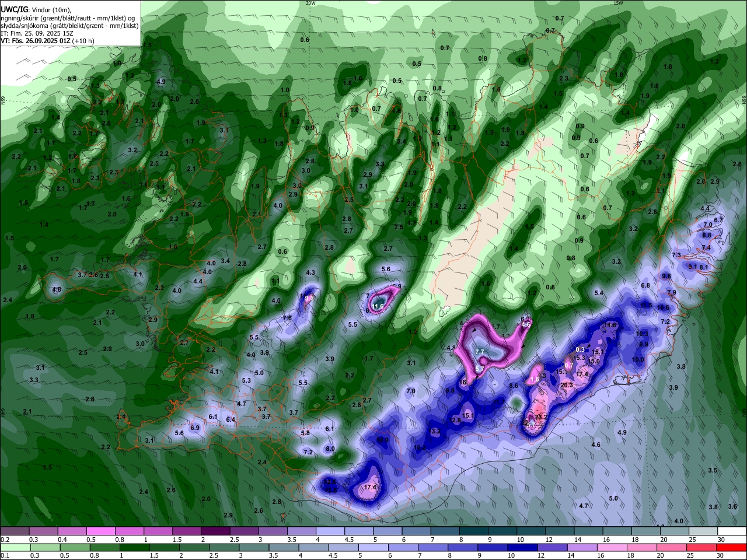Click the 3.4 precipitation value

tap(225, 261)
